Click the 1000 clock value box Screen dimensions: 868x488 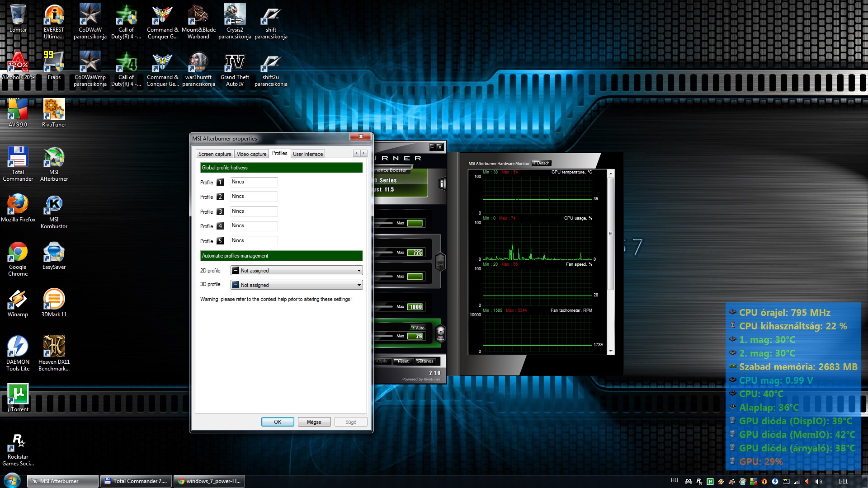pos(415,307)
